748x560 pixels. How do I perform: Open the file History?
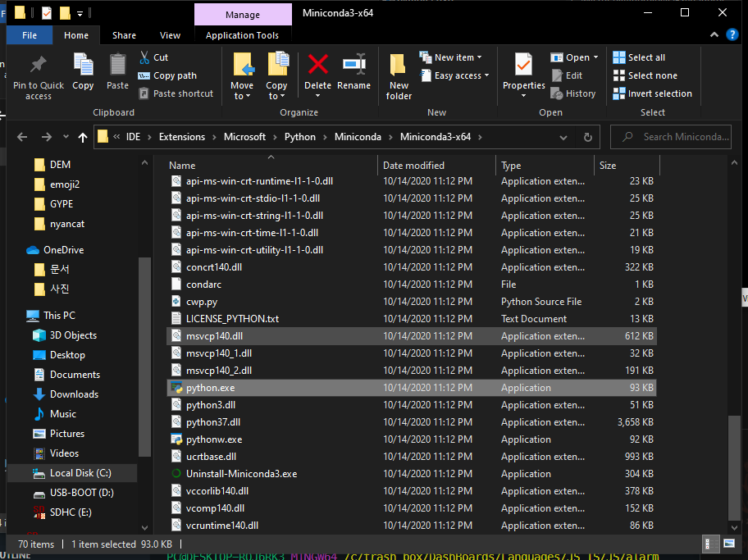pos(573,93)
